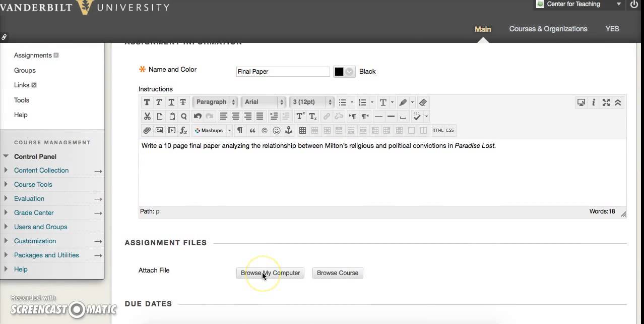Open the YES tab
644x324 pixels.
pos(612,29)
